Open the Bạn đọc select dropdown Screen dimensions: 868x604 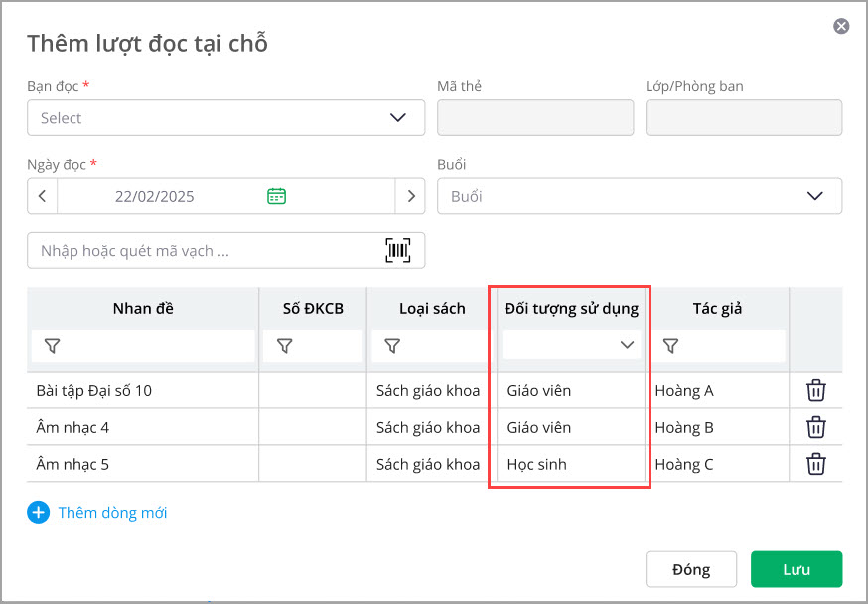click(x=225, y=118)
